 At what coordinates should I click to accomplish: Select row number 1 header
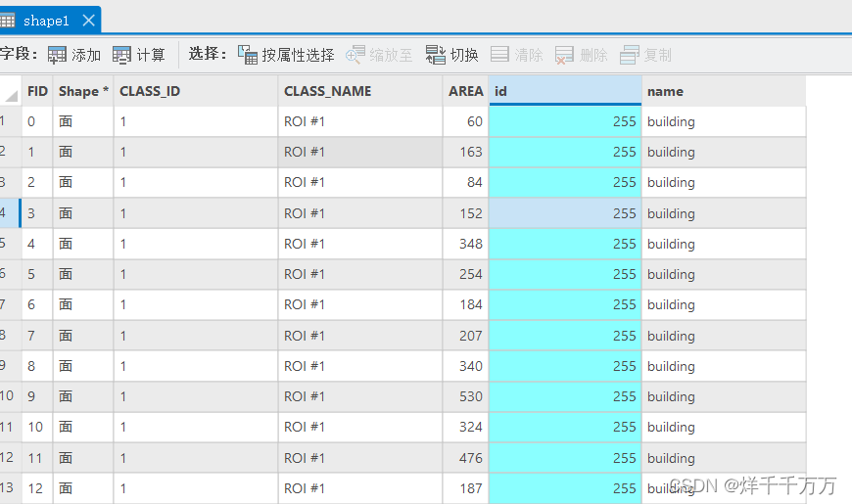pos(10,121)
